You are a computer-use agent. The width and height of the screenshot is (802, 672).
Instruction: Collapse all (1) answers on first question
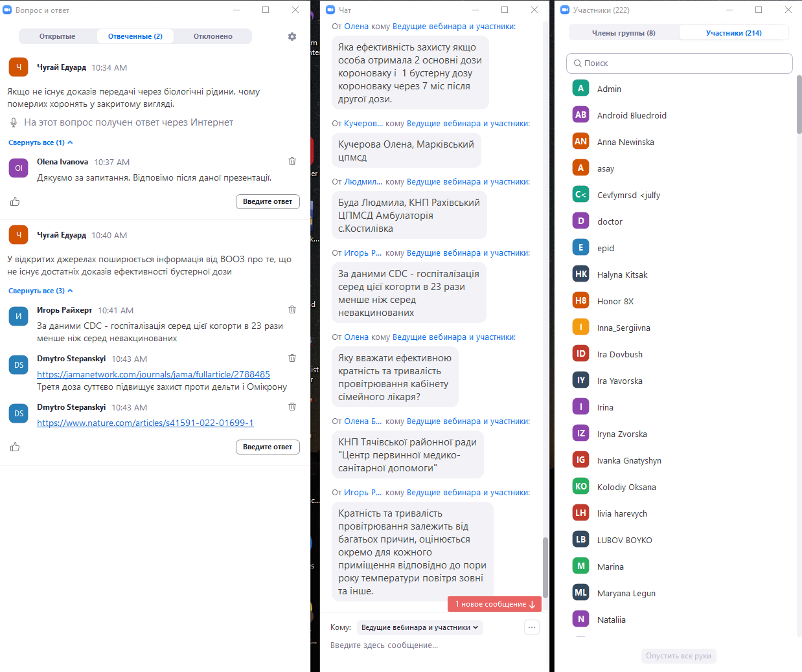click(x=40, y=142)
